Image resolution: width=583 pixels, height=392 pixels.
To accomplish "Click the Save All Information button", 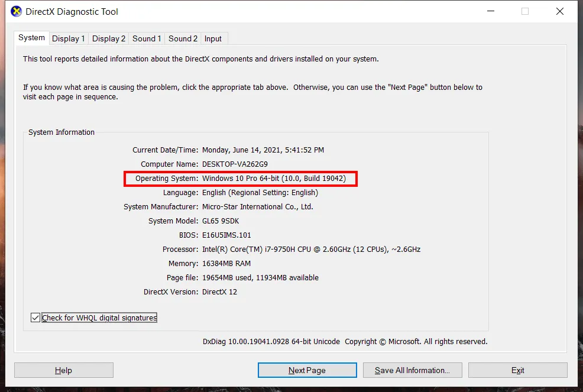I will click(x=412, y=370).
